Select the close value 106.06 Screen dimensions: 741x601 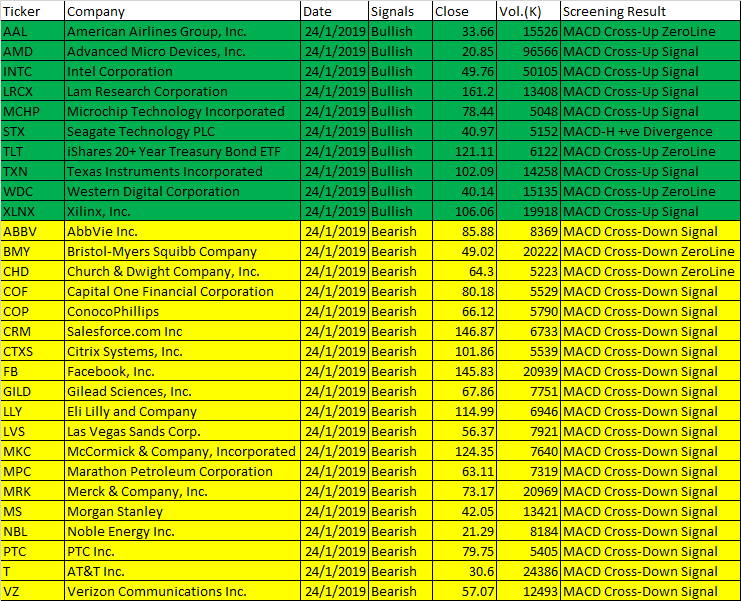pos(464,211)
